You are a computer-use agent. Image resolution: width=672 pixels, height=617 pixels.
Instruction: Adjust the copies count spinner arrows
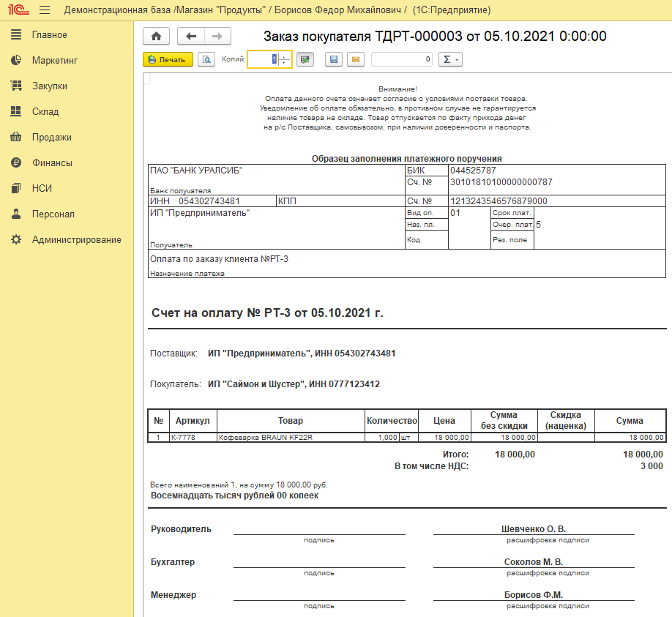click(284, 59)
